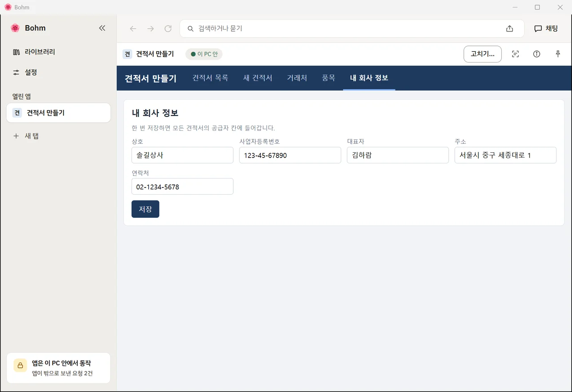
Task: Go back with the left arrow
Action: coord(133,29)
